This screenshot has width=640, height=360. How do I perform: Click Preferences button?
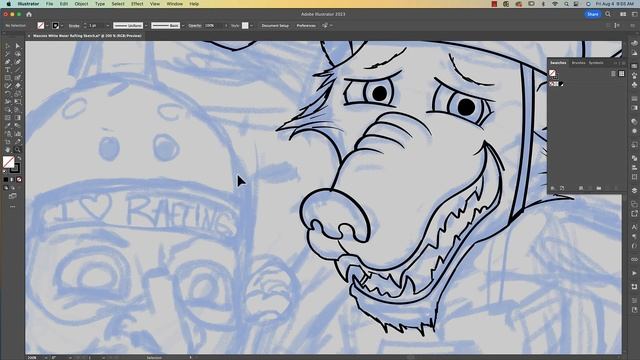306,26
